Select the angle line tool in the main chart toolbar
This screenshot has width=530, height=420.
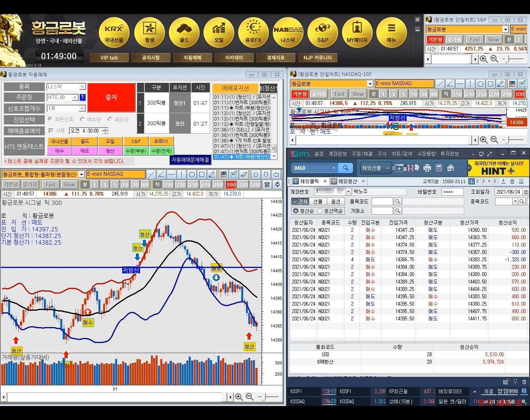pos(161,174)
